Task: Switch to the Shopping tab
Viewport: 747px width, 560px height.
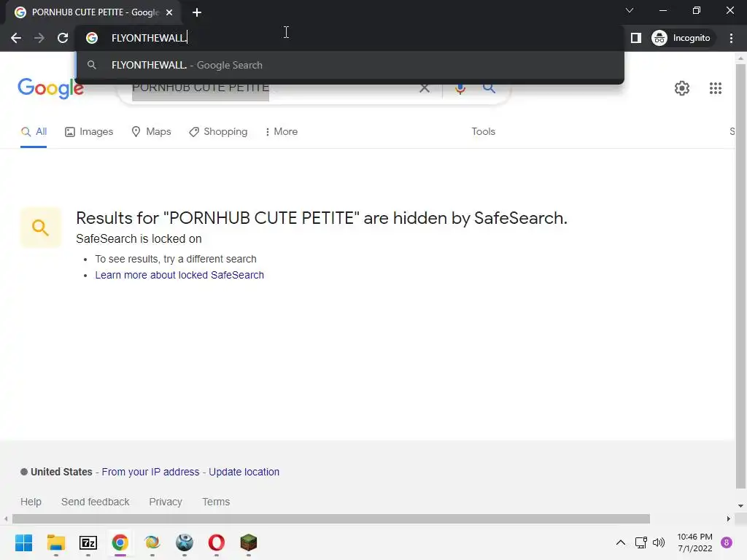Action: coord(218,131)
